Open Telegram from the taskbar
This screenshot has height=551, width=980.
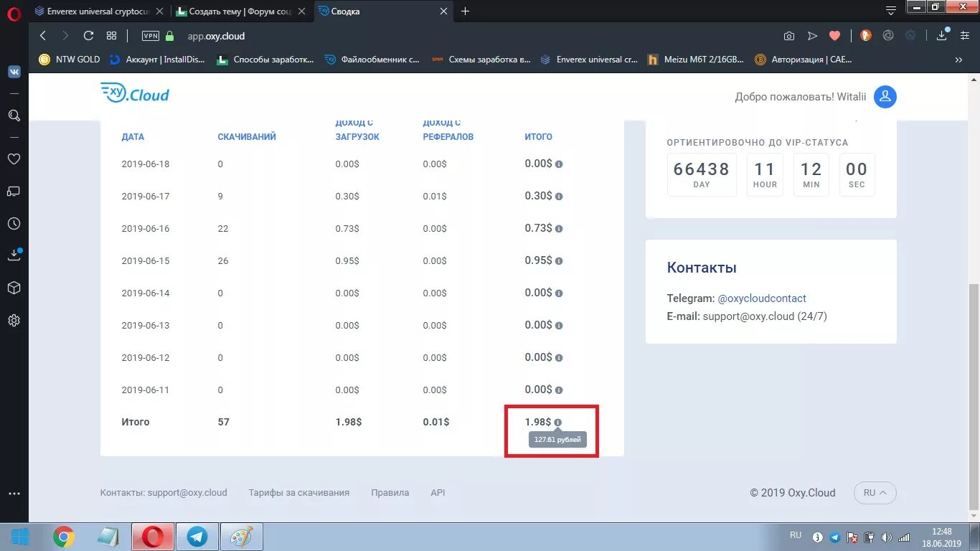(197, 537)
